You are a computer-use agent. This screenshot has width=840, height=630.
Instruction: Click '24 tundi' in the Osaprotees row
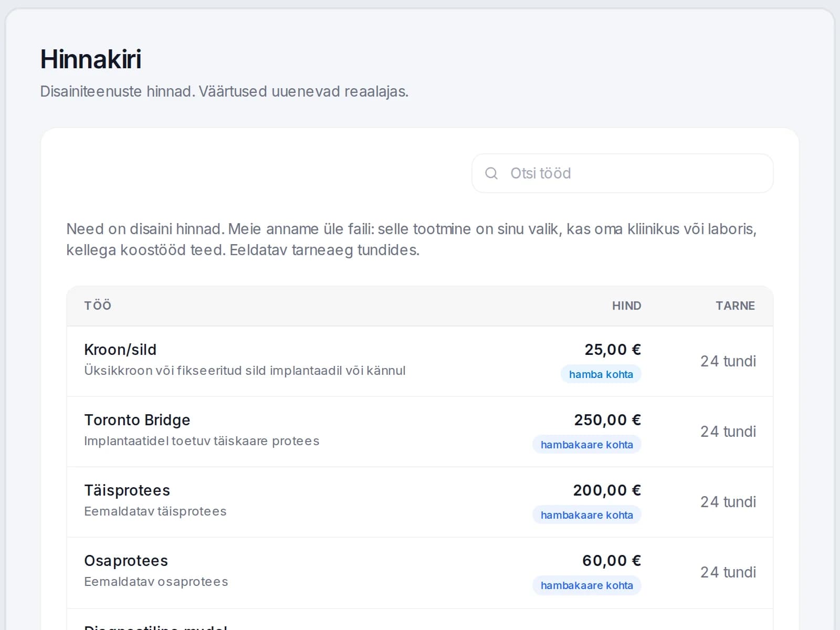728,572
